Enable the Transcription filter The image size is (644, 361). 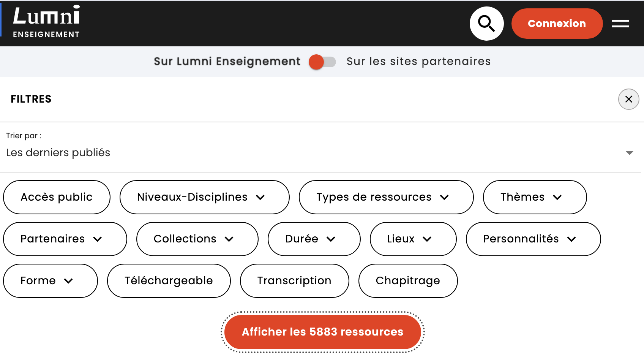(x=294, y=281)
